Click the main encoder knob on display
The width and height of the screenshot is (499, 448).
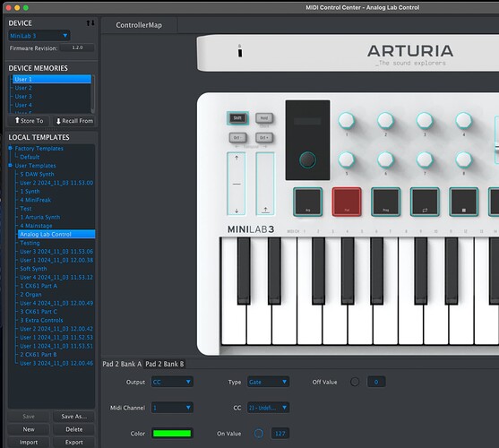(x=307, y=159)
